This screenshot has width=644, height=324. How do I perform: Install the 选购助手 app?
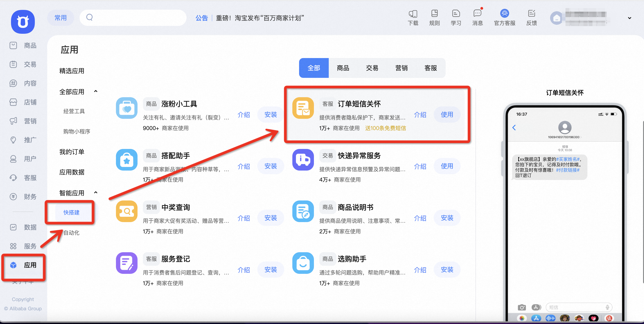(447, 270)
